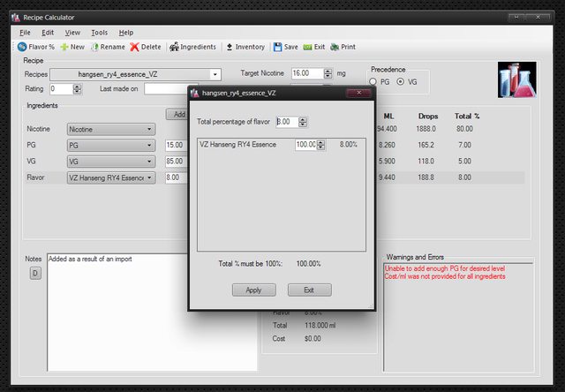The height and width of the screenshot is (392, 565).
Task: Click the Delete red X icon
Action: (x=134, y=47)
